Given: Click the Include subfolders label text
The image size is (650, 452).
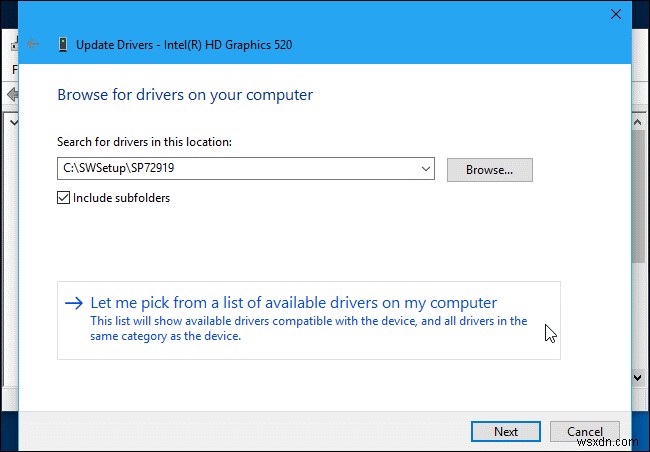Looking at the screenshot, I should (x=121, y=198).
